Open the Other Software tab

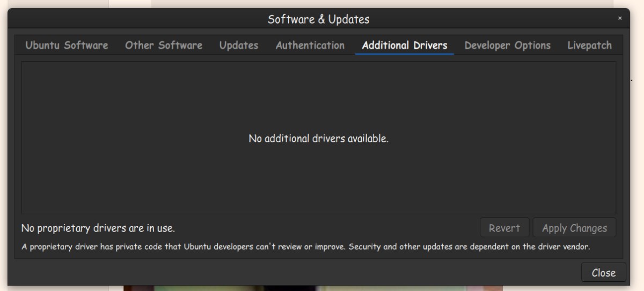coord(164,46)
